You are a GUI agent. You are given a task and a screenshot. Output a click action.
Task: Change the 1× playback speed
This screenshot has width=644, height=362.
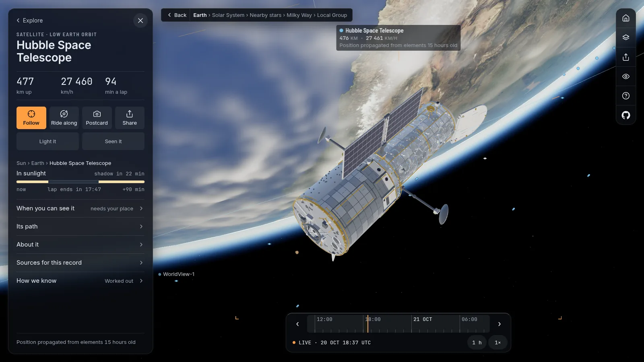[x=498, y=343]
